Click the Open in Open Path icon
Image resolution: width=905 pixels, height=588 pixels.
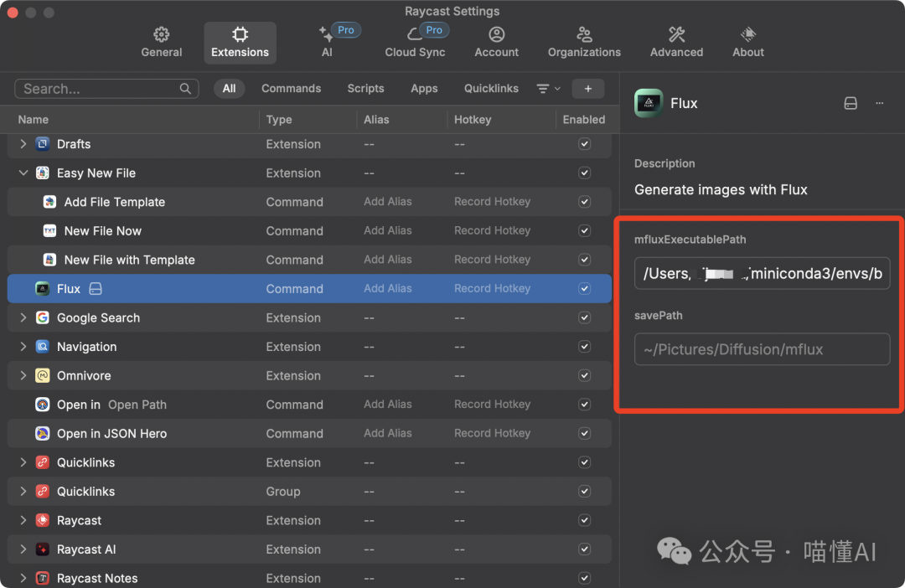pos(43,405)
